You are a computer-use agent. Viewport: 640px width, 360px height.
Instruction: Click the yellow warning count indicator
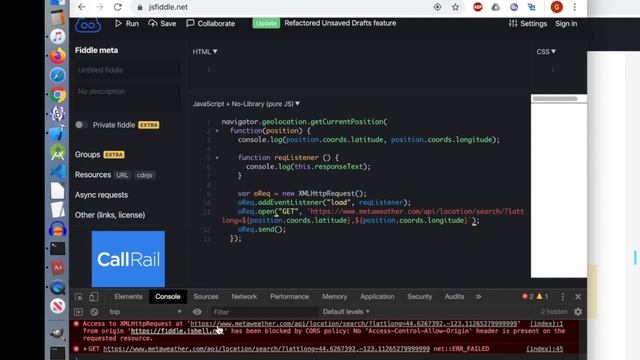542,297
